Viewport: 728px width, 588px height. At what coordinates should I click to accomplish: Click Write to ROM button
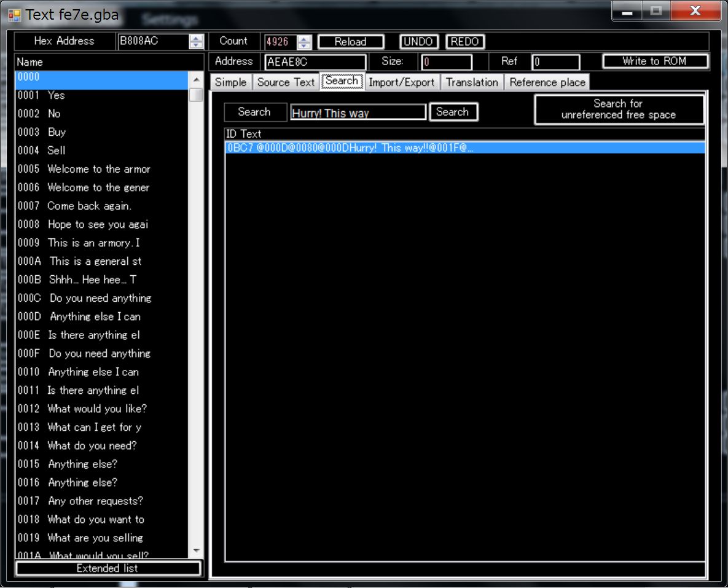pyautogui.click(x=655, y=61)
